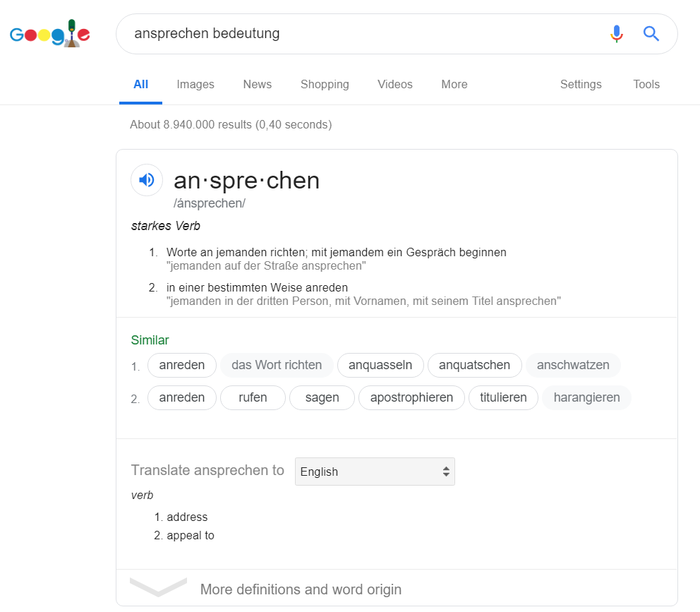
Task: Open search Settings
Action: 580,85
